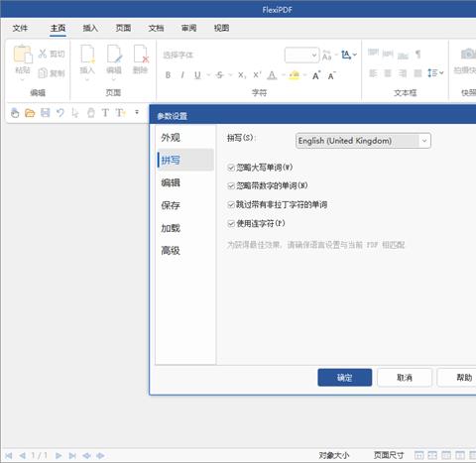Screen dimensions: 476x463
Task: Select 加载 in settings sidebar
Action: coord(185,228)
